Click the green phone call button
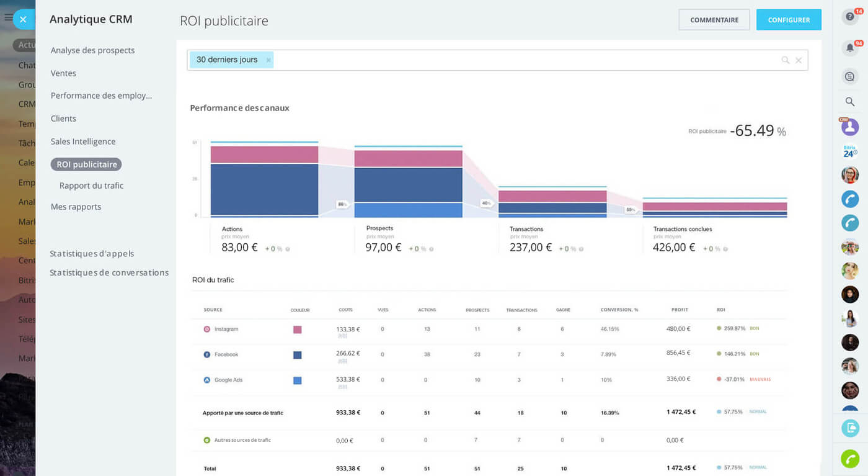This screenshot has width=868, height=476. (849, 459)
